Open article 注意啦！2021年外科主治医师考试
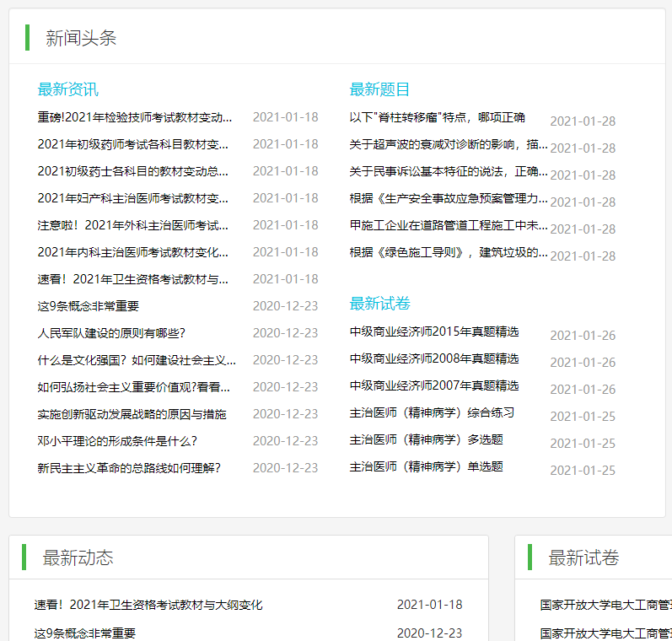This screenshot has height=641, width=672. pos(133,225)
